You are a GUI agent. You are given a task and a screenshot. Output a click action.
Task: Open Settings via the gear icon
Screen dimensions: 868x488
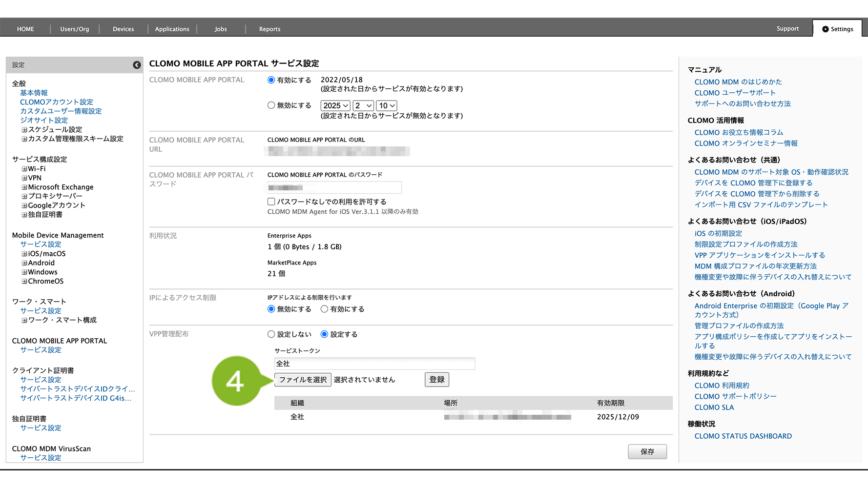tap(826, 29)
